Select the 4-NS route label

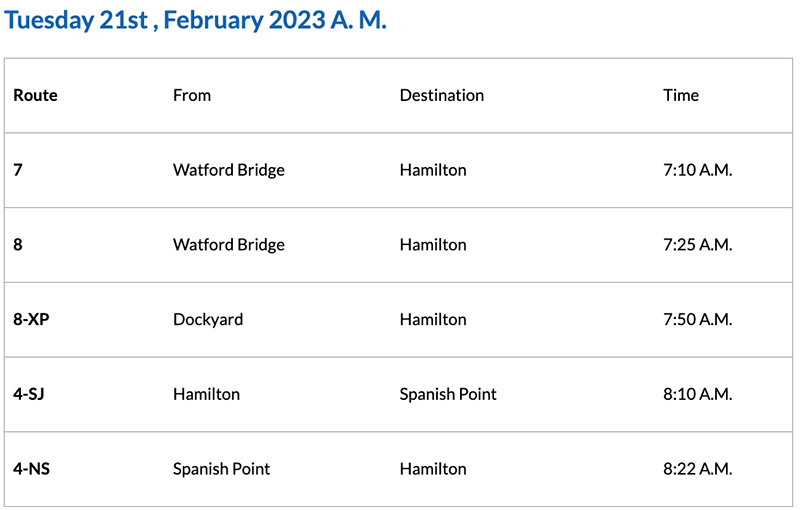[x=31, y=469]
